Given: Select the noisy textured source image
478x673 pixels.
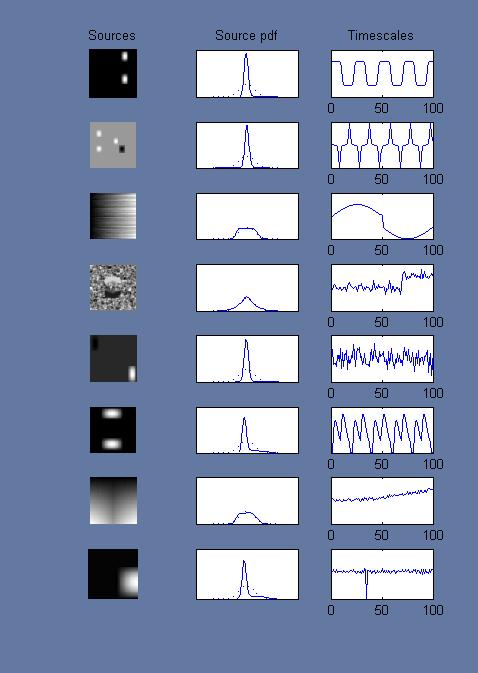Looking at the screenshot, I should pyautogui.click(x=113, y=287).
